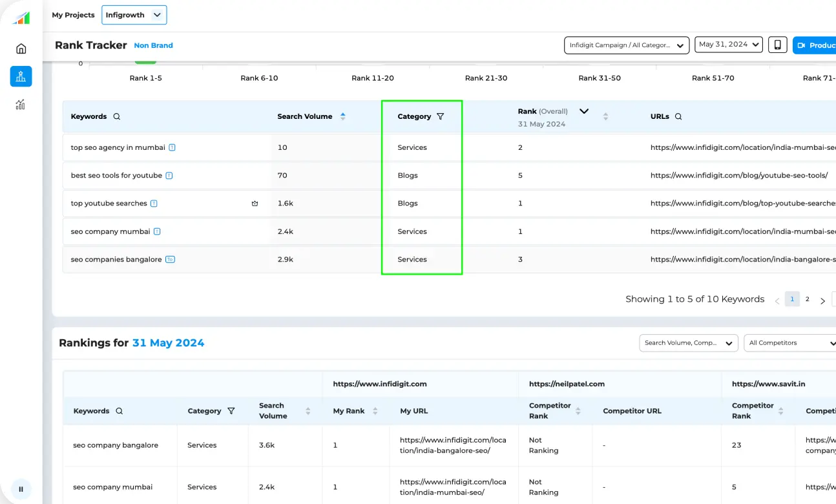Open the Infigrowth project dropdown
Viewport: 836px width, 504px height.
134,15
